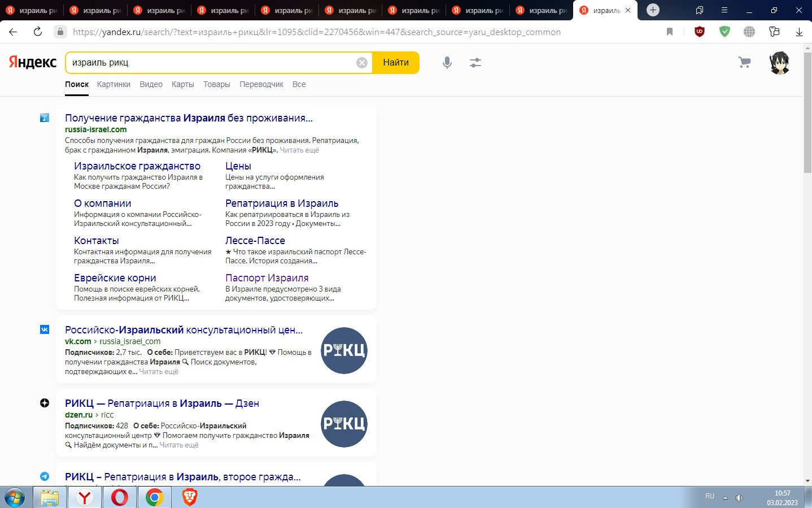
Task: Expand VK snippet with Читать ещё
Action: pos(159,371)
